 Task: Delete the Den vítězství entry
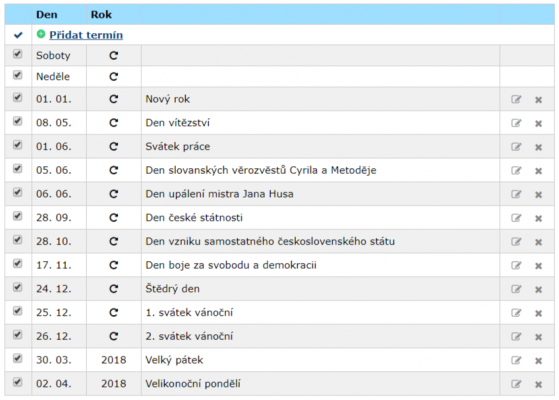point(538,123)
